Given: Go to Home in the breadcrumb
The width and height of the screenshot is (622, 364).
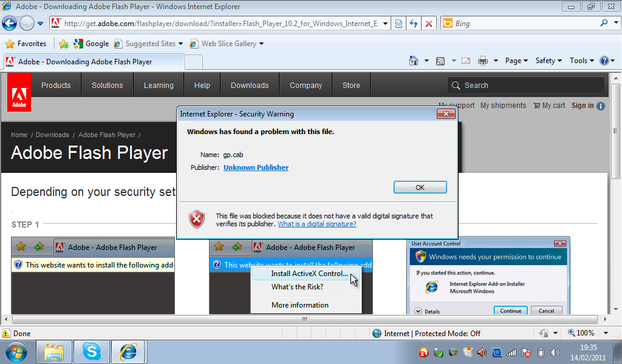Looking at the screenshot, I should [x=19, y=135].
